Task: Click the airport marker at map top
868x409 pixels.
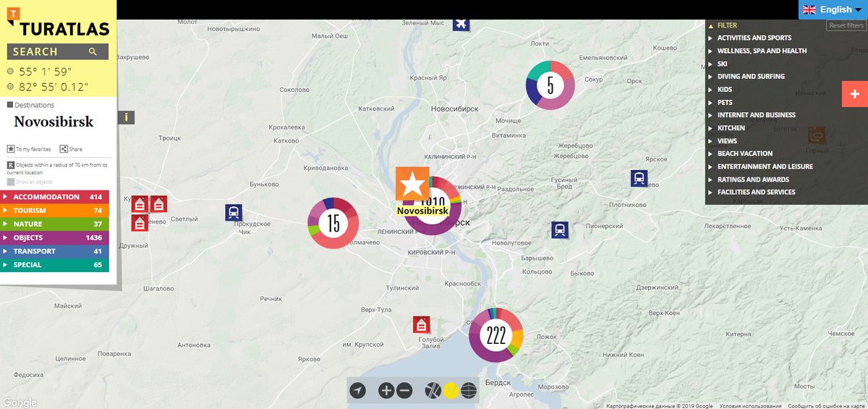Action: click(461, 24)
